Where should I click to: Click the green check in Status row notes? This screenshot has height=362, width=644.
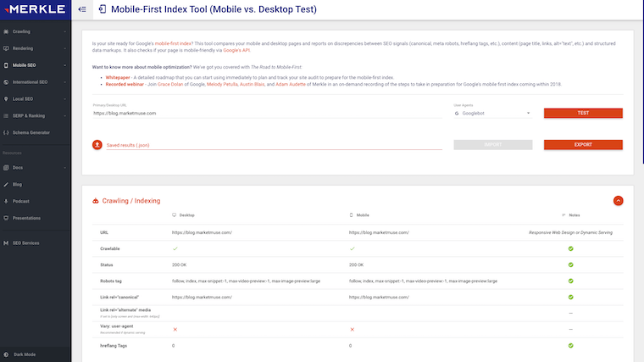click(570, 265)
